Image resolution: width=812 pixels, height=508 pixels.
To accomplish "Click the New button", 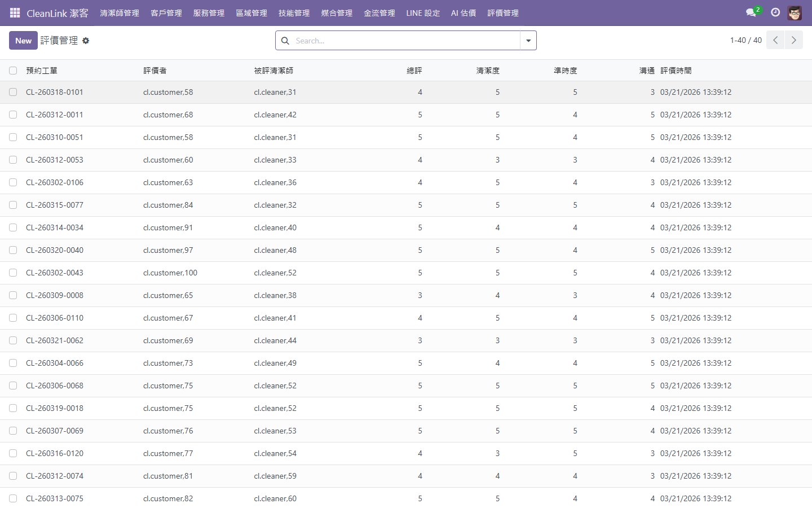I will 23,41.
